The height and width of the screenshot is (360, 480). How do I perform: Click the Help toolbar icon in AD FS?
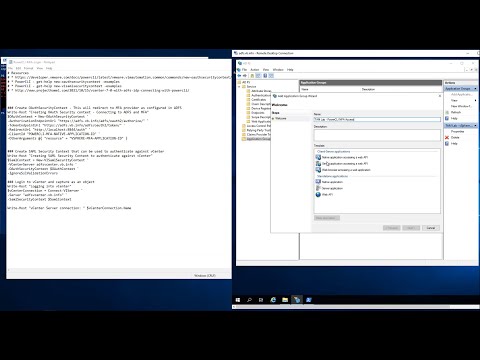click(x=265, y=76)
